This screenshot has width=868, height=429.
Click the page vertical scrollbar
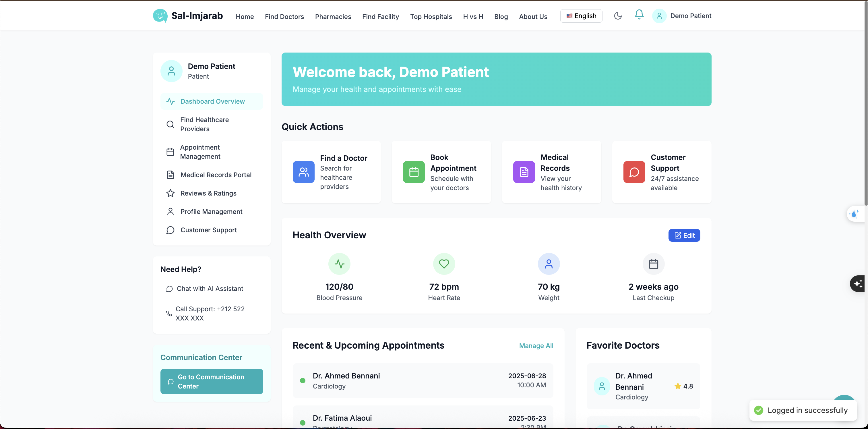pyautogui.click(x=865, y=101)
